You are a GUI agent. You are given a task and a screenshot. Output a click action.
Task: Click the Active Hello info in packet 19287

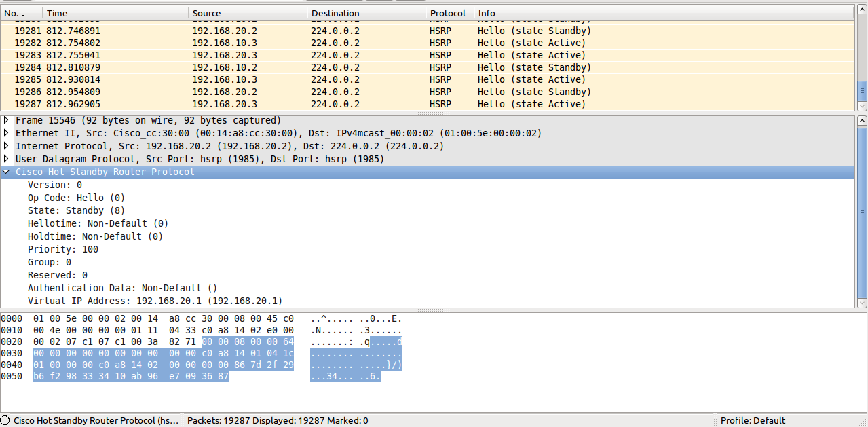[x=531, y=104]
